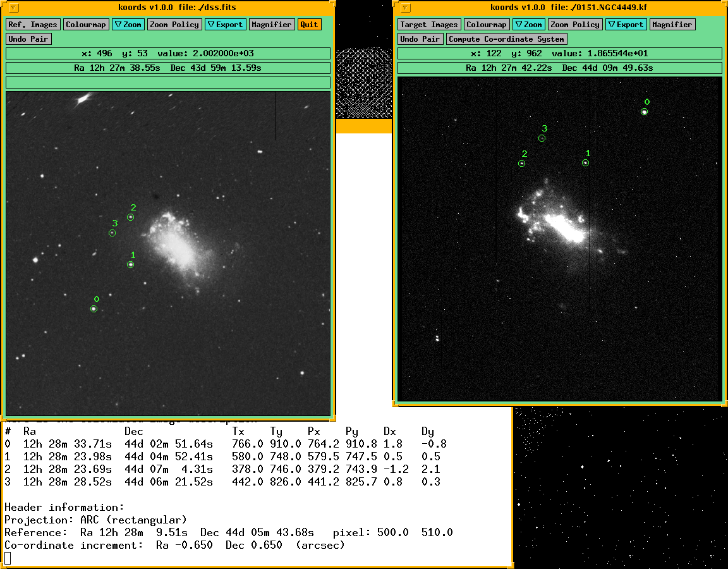This screenshot has width=728, height=569.
Task: Expand the Export menu in the dss.fits window
Action: pos(225,25)
